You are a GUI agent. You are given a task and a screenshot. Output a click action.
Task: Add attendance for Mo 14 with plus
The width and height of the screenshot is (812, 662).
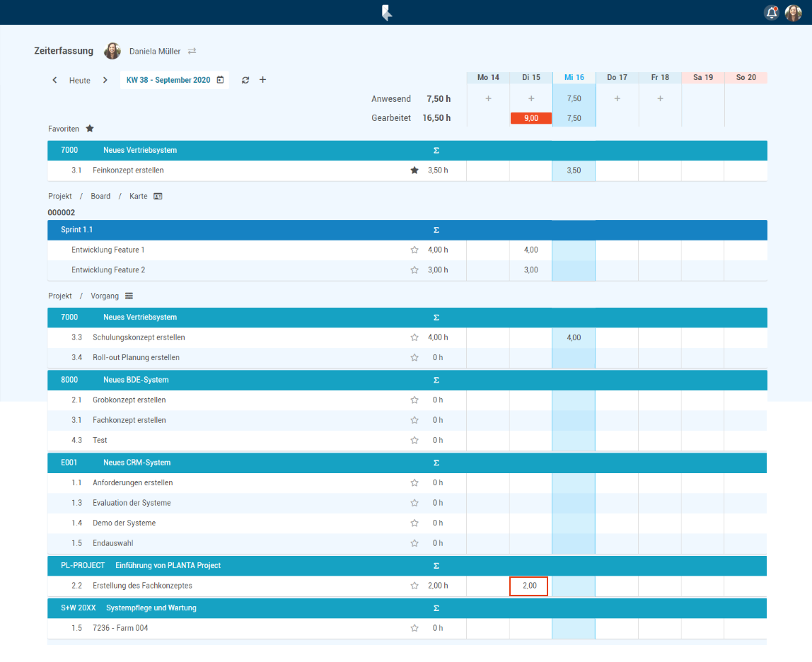click(x=488, y=98)
